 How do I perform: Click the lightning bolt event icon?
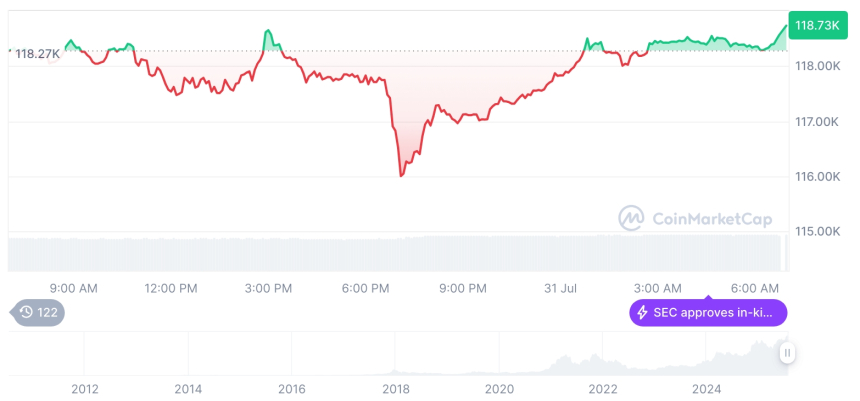642,313
